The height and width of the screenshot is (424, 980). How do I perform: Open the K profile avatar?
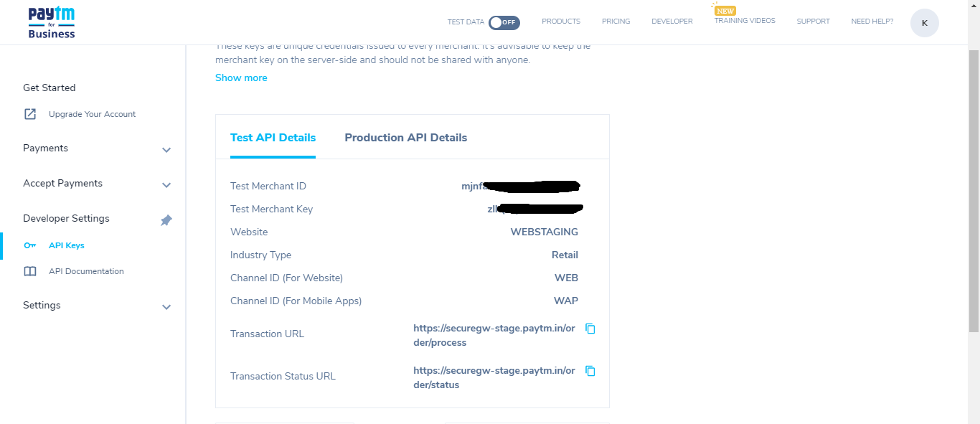924,22
